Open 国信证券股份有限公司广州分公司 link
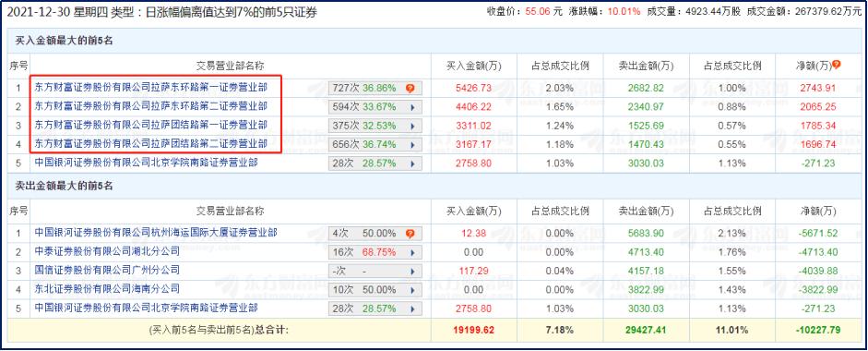The height and width of the screenshot is (351, 868). click(107, 271)
